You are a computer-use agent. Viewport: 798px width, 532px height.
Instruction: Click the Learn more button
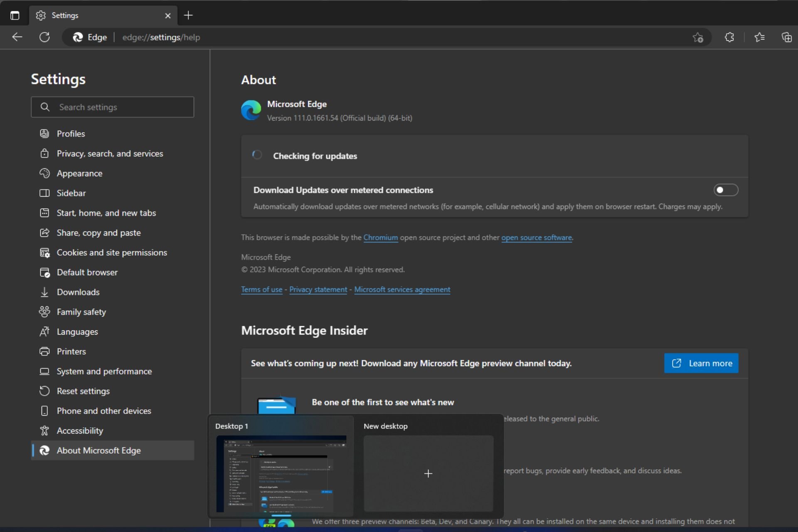click(701, 363)
